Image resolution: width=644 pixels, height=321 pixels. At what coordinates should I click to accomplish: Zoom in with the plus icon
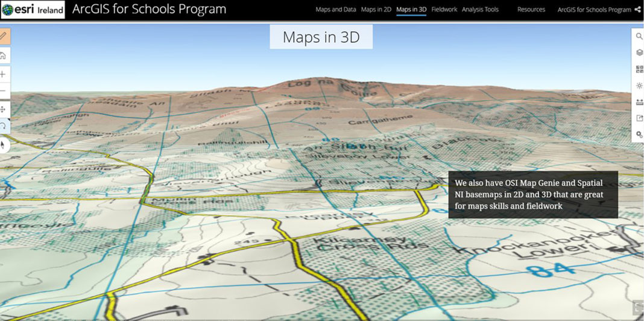[x=4, y=74]
